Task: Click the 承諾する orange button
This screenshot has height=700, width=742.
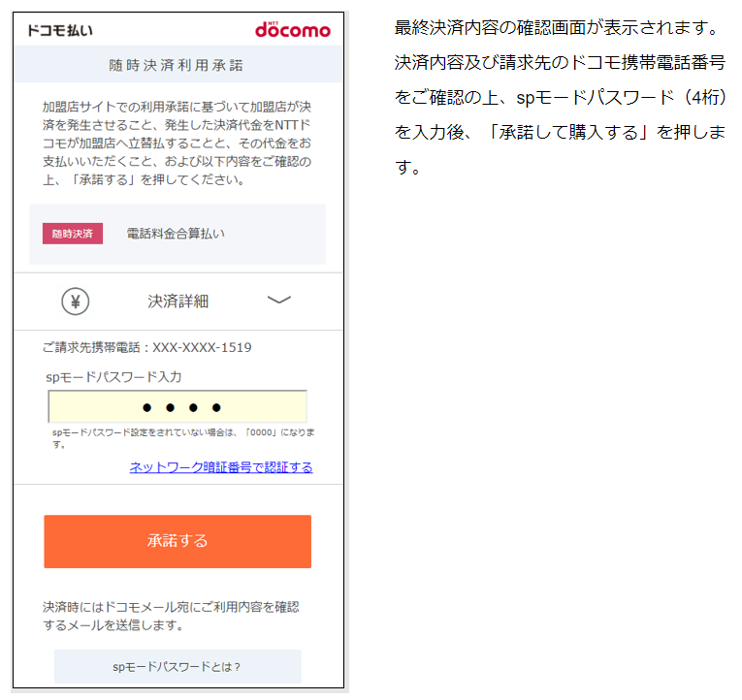Action: coord(177,541)
